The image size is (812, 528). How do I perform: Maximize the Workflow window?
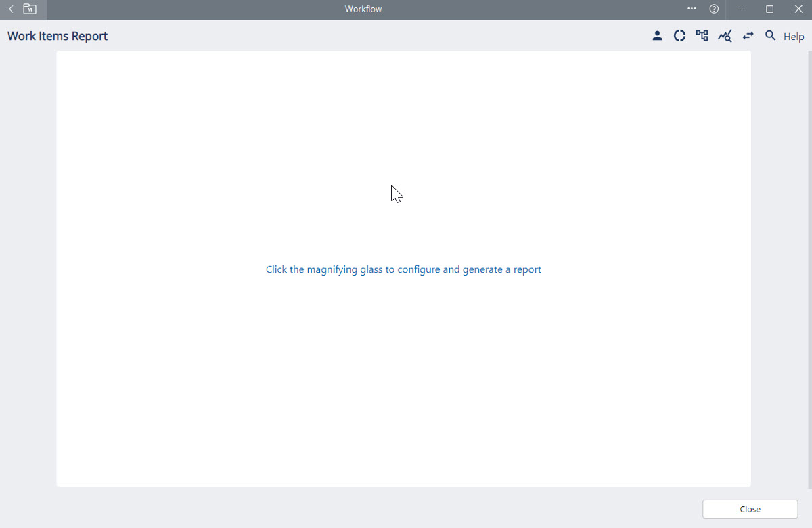769,9
